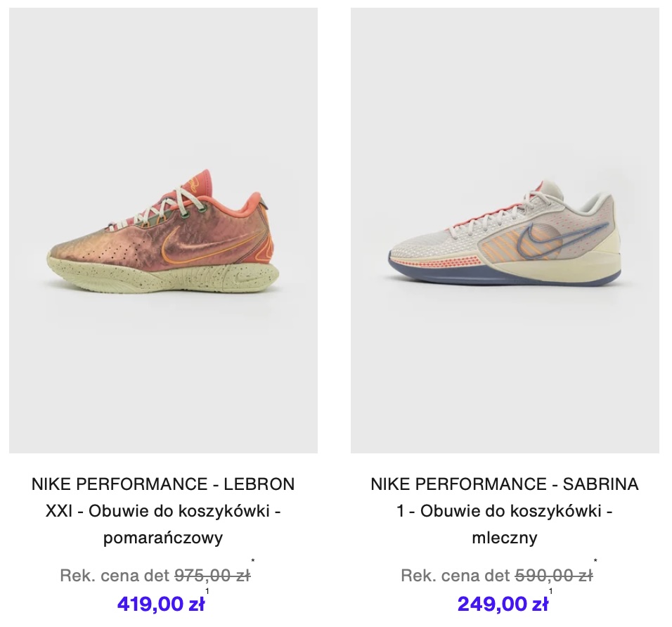Select the crossed-out 975,00 zł price

[212, 576]
